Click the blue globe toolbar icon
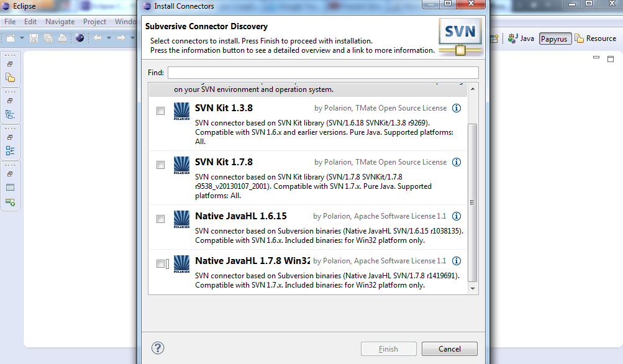 (80, 38)
